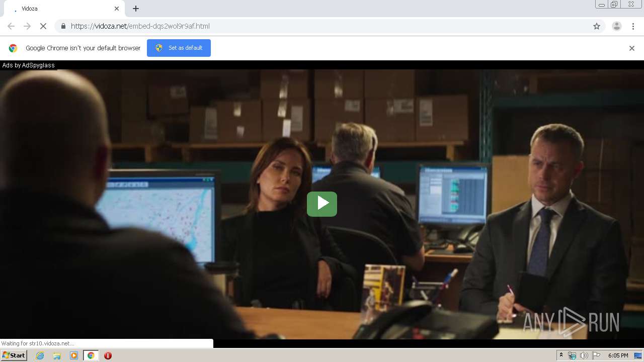Image resolution: width=644 pixels, height=362 pixels.
Task: Minimize the Chrome window
Action: coord(601,5)
